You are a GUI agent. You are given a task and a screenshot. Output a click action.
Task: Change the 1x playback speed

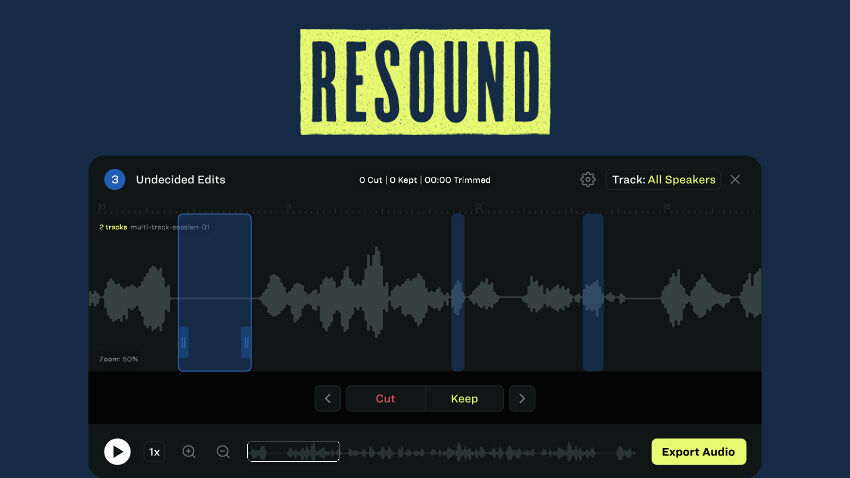pos(154,452)
